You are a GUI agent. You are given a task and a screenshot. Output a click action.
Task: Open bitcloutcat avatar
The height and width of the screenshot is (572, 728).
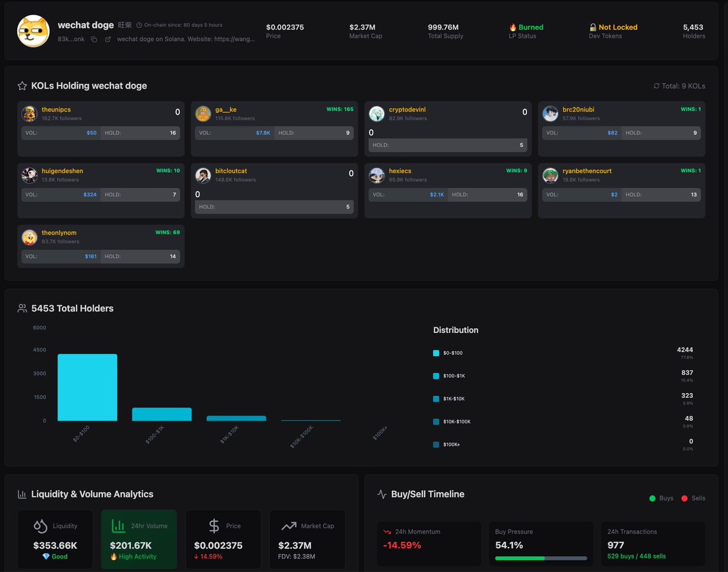tap(203, 175)
